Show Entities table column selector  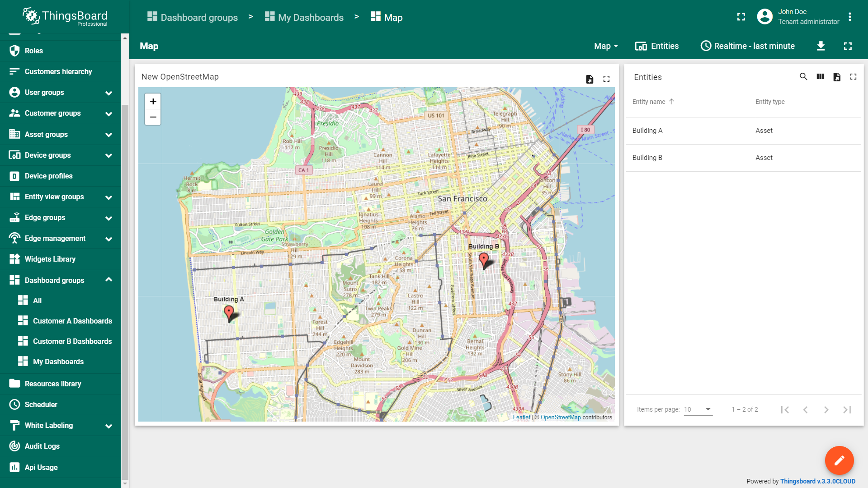(x=820, y=77)
